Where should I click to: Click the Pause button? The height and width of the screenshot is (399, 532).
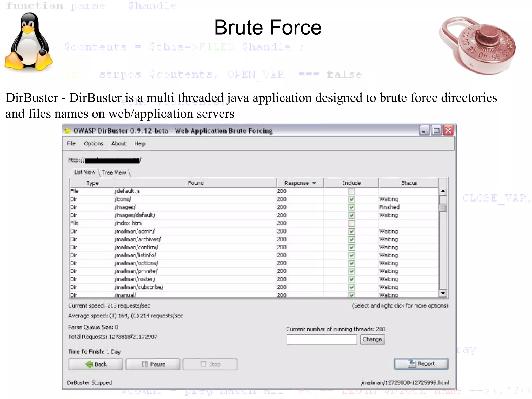pyautogui.click(x=153, y=364)
